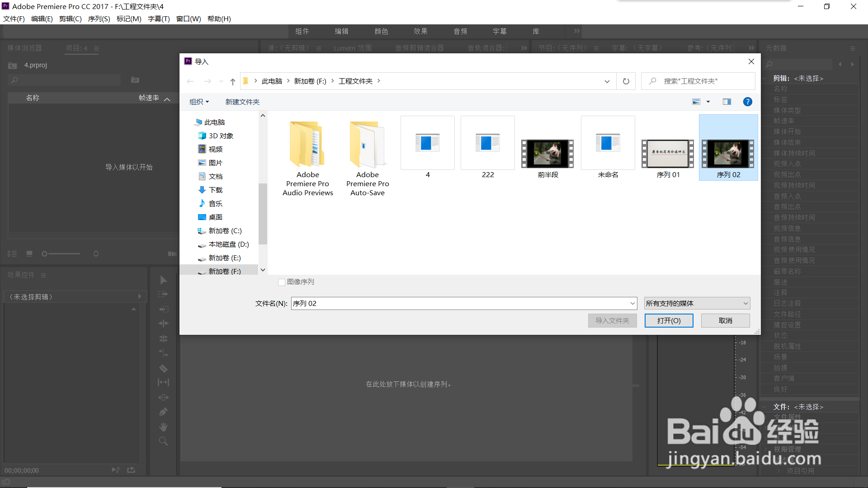Switch to the 颜色 workspace tab
The height and width of the screenshot is (488, 868).
382,31
